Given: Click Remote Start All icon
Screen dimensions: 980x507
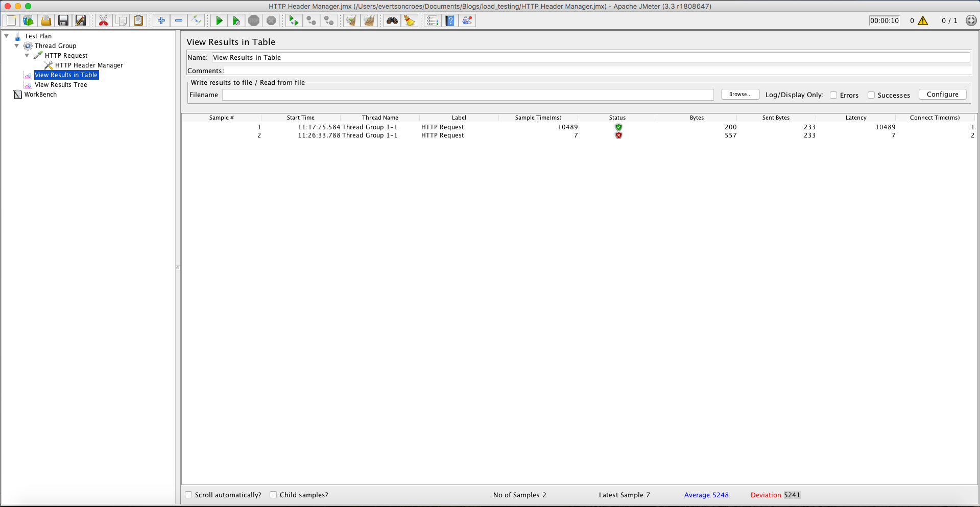Looking at the screenshot, I should [294, 20].
